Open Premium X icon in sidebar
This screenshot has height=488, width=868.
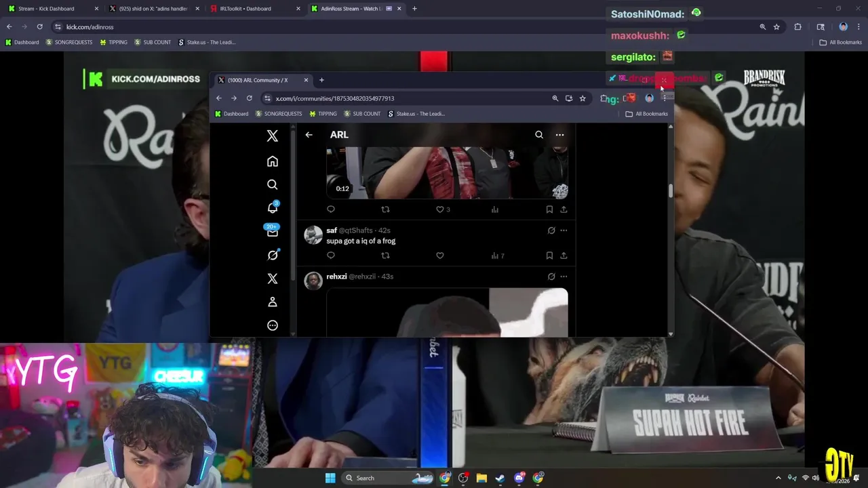[273, 279]
